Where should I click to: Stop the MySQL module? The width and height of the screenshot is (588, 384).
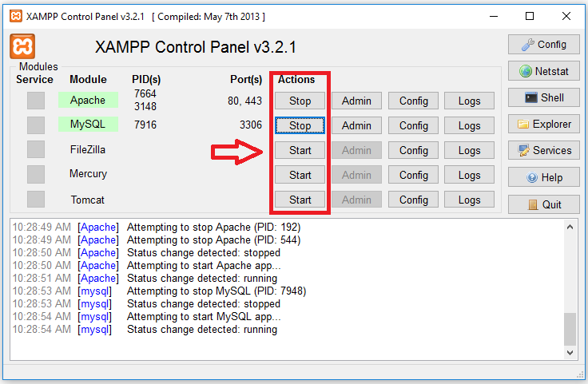[x=300, y=125]
